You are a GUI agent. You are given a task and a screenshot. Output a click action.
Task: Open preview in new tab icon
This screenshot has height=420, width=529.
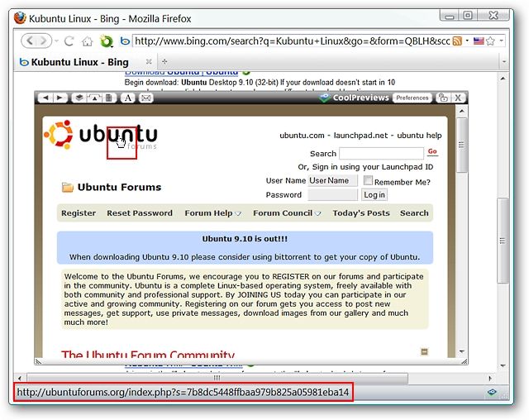click(94, 98)
